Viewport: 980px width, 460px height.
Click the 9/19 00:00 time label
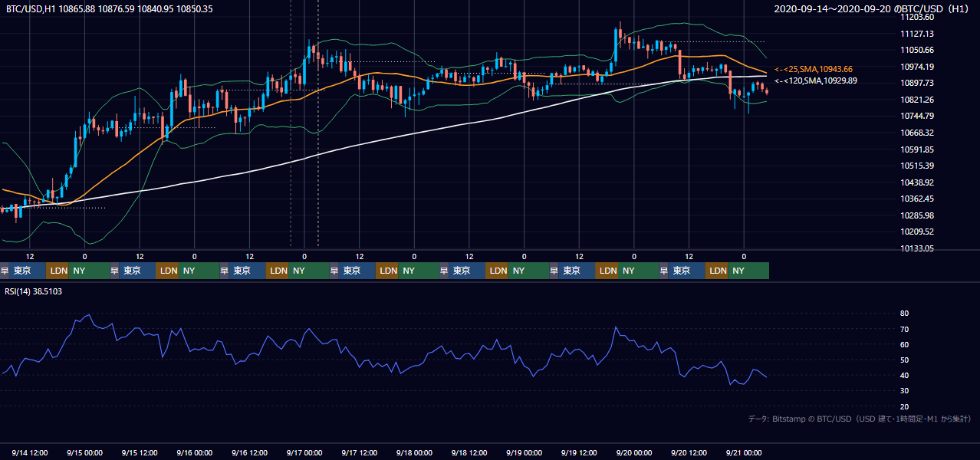524,452
